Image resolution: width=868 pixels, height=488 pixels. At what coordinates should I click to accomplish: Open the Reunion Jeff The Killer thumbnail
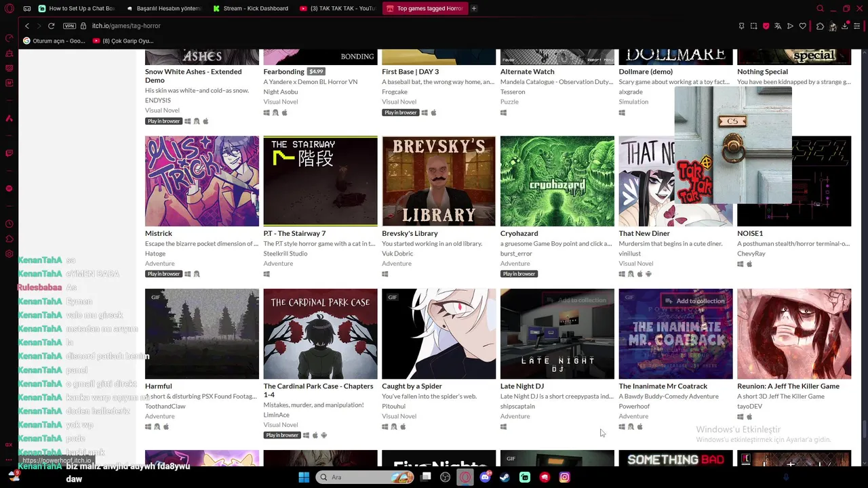tap(794, 334)
